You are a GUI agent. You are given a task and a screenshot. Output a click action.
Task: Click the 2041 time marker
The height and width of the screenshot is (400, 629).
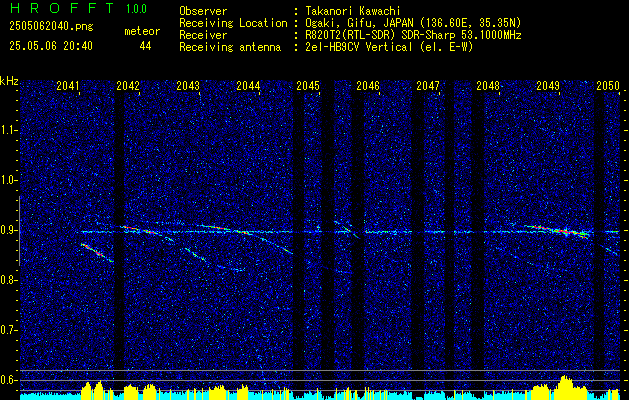pos(68,85)
